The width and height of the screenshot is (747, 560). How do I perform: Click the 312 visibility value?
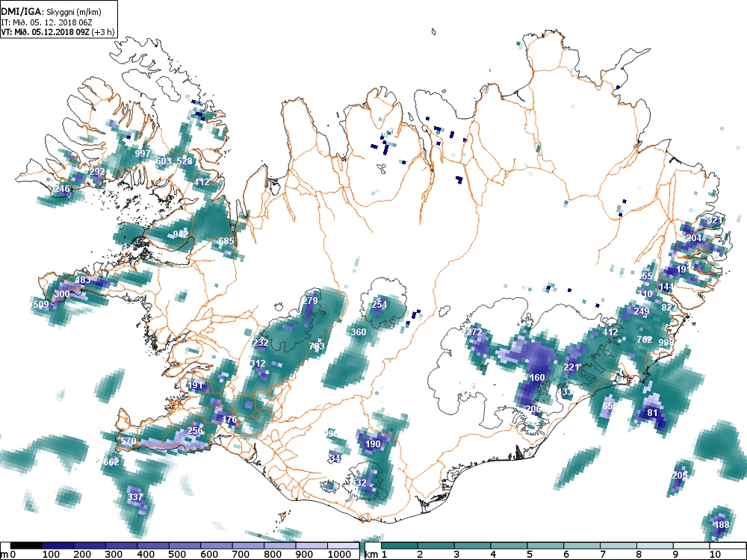pos(258,364)
